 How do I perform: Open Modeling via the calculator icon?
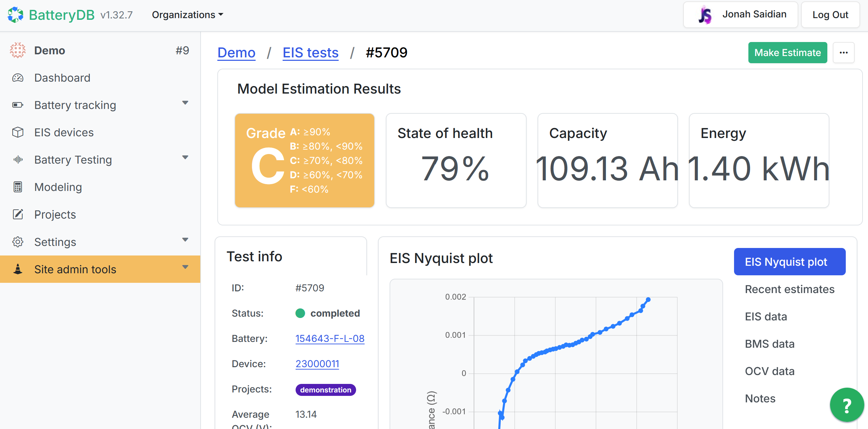[17, 187]
